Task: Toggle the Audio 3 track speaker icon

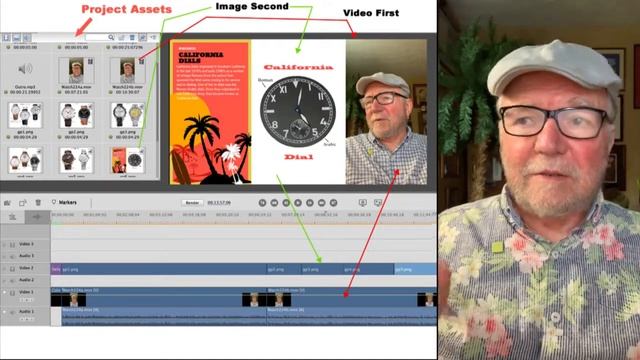Action: pos(13,256)
